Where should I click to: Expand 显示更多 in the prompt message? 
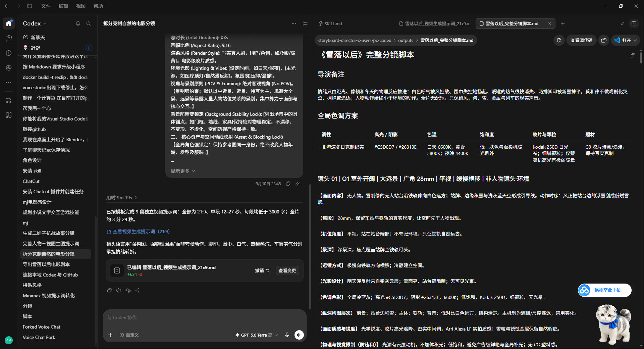click(183, 171)
